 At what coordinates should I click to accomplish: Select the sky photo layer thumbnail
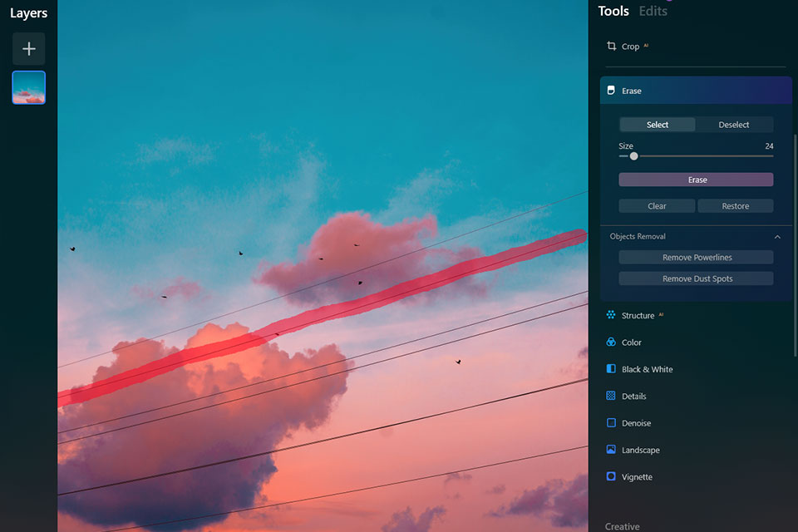29,87
